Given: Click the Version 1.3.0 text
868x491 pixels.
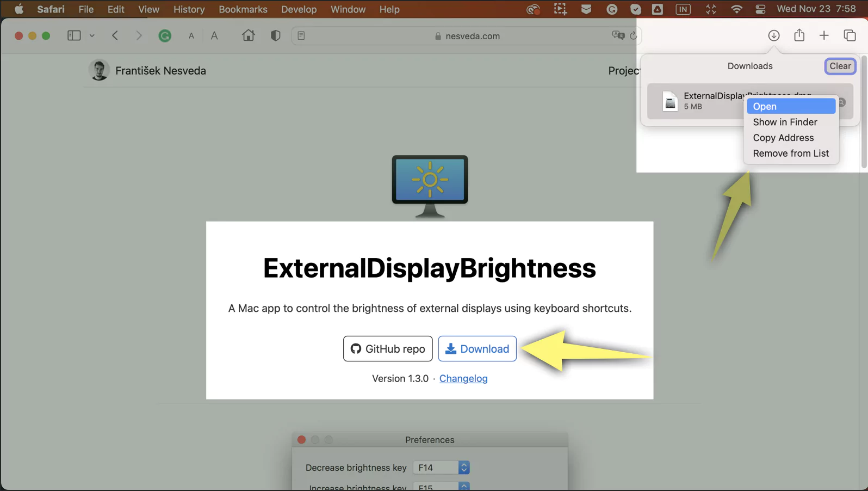Looking at the screenshot, I should 400,378.
